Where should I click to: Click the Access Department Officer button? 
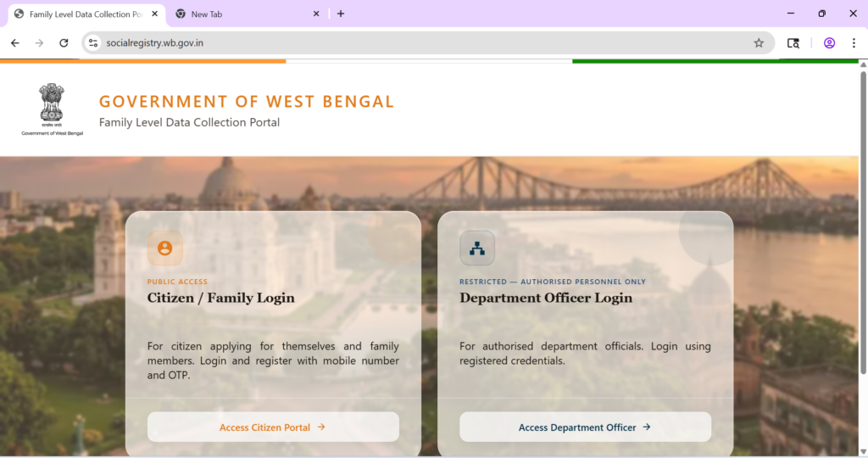point(585,427)
